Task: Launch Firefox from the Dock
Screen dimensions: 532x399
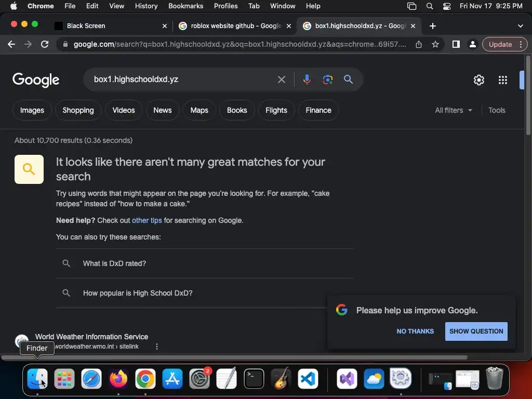Action: click(x=118, y=379)
